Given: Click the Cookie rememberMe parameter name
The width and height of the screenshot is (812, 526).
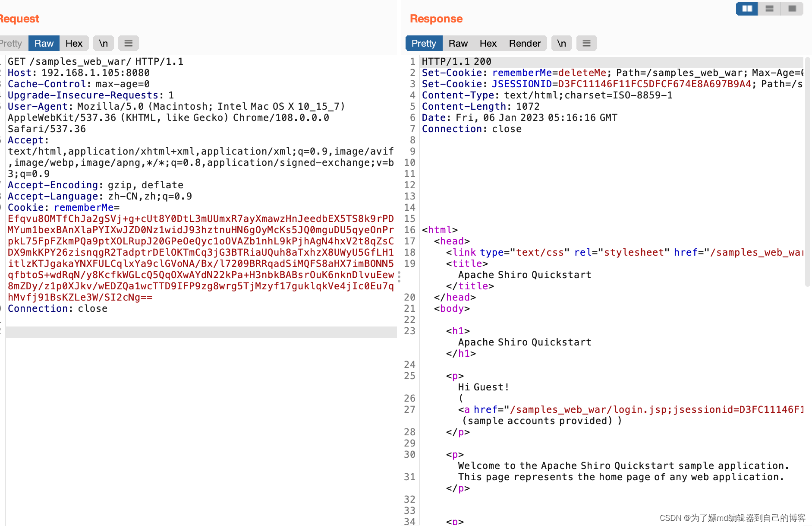Looking at the screenshot, I should 84,207.
